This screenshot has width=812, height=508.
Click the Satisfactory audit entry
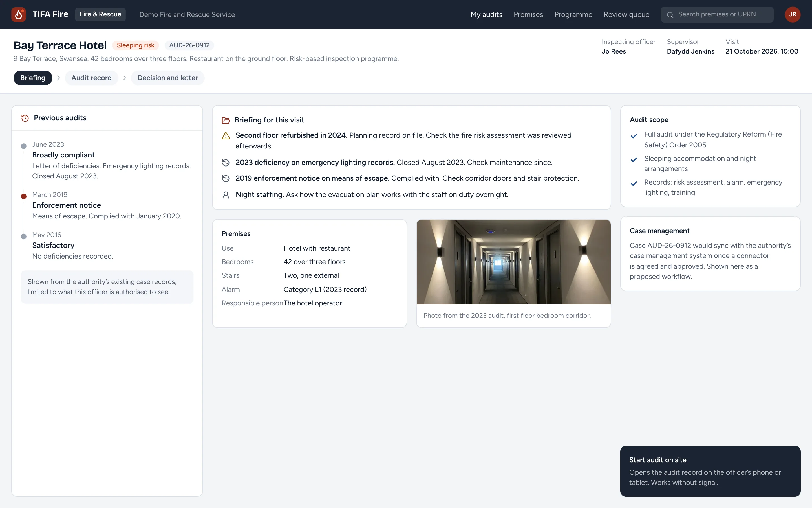(x=53, y=246)
